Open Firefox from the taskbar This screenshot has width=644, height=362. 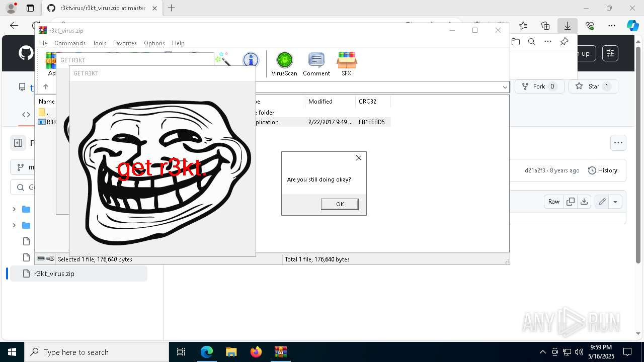coord(256,352)
